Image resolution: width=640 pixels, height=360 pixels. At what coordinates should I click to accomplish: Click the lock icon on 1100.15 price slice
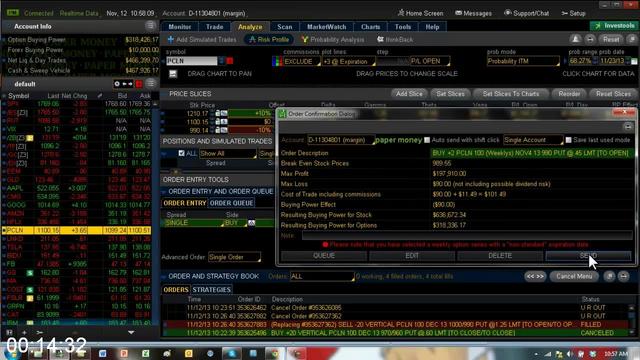(218, 122)
